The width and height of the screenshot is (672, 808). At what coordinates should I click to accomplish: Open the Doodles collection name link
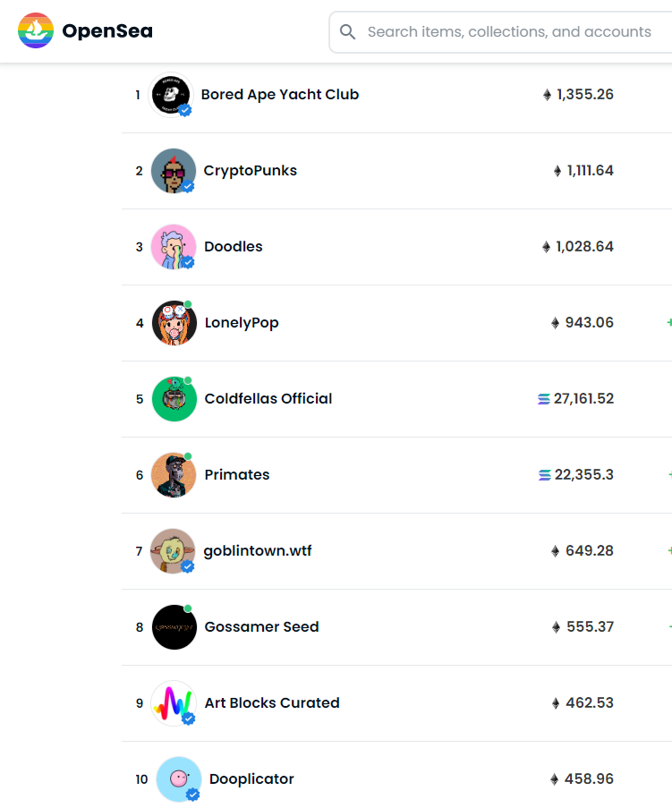pyautogui.click(x=234, y=247)
